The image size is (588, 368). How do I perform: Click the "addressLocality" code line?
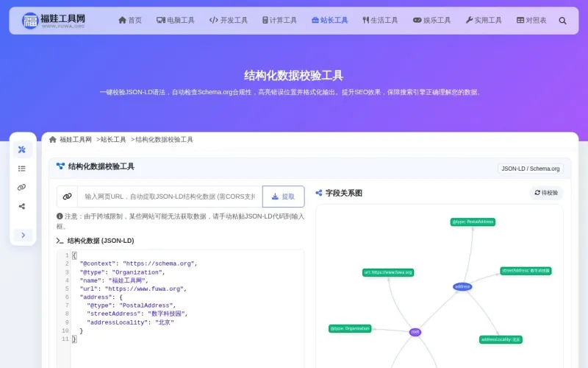pyautogui.click(x=131, y=322)
